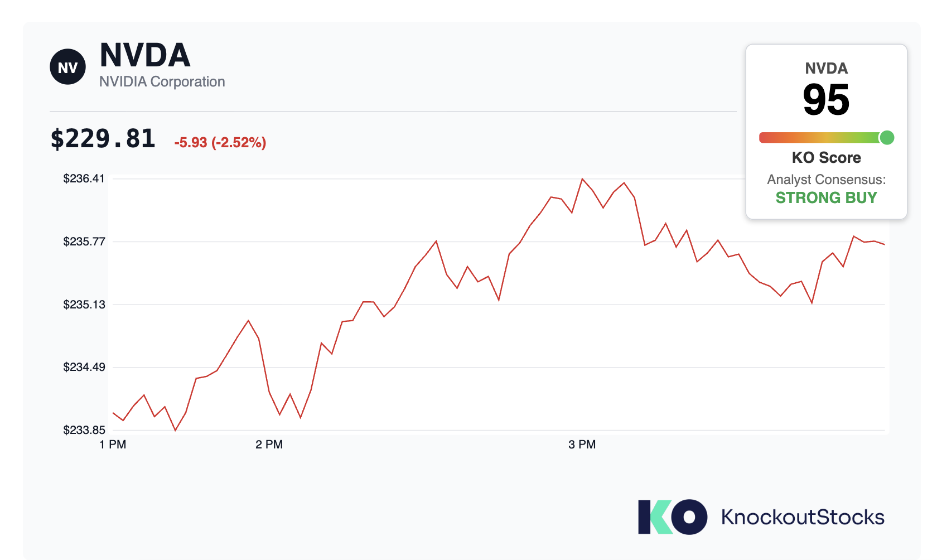Click the green KO Score slider knob

point(887,137)
